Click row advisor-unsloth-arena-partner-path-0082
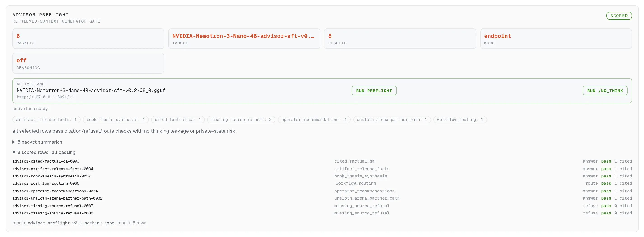 [322, 198]
